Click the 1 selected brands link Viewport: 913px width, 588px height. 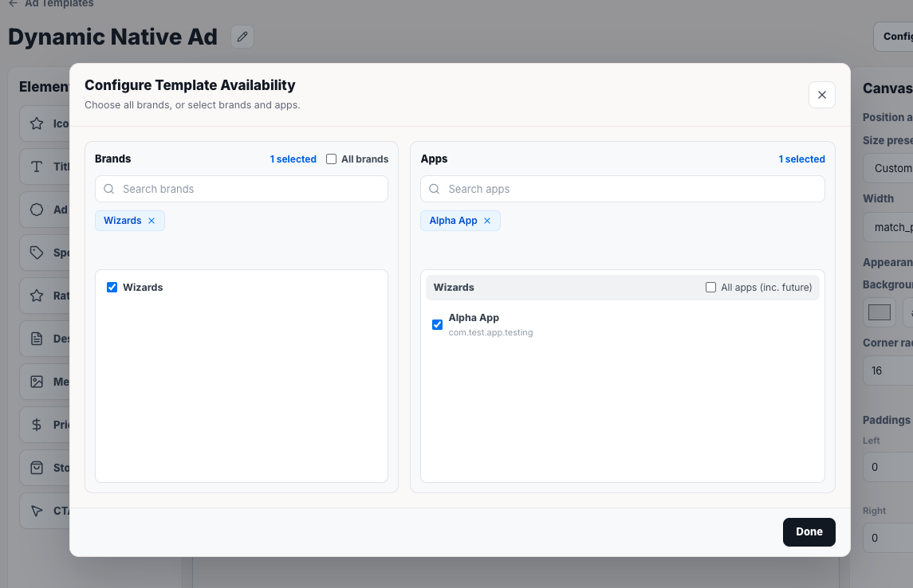coord(293,159)
